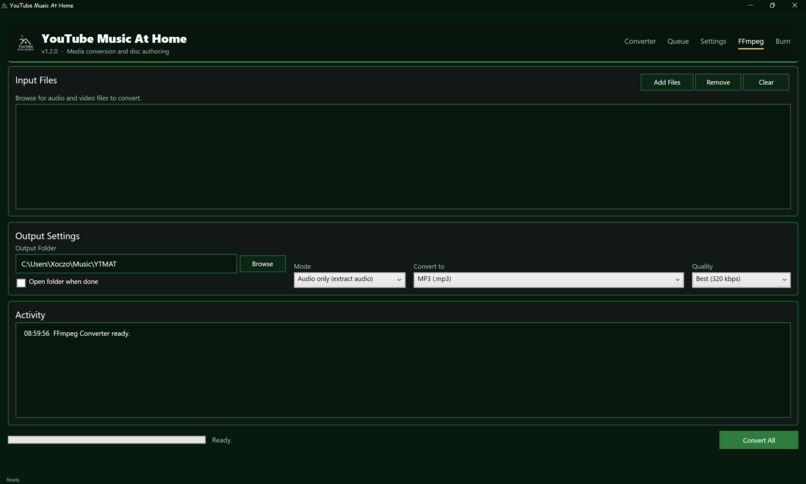Minimize the application window
806x484 pixels.
[x=750, y=5]
